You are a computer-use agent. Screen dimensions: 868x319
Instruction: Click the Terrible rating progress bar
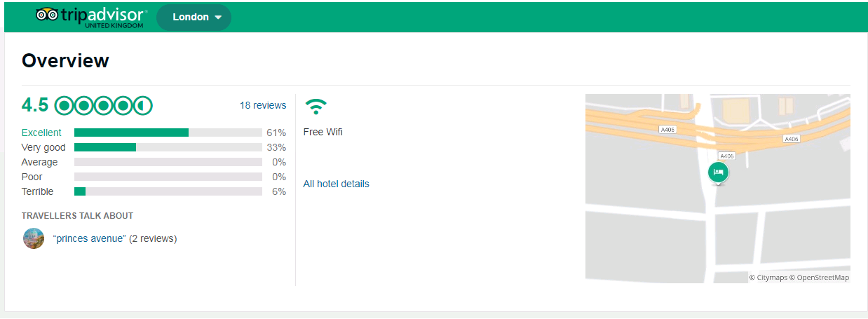(x=168, y=191)
